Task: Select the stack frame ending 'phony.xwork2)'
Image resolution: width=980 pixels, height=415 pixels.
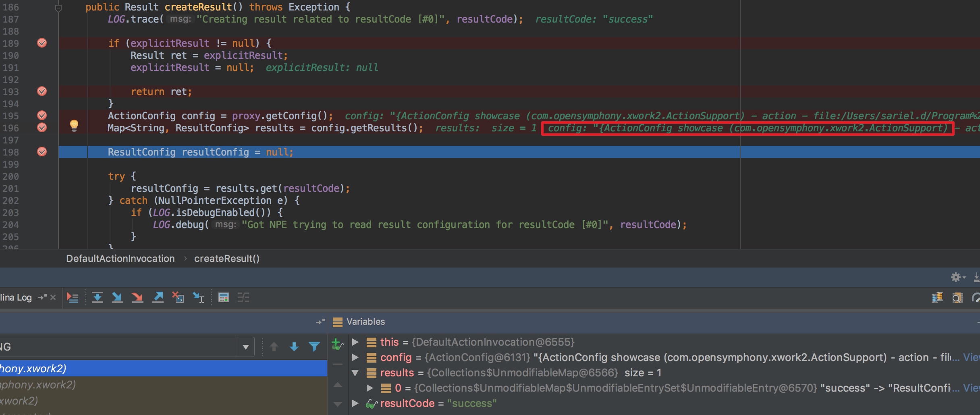Action: (x=164, y=385)
